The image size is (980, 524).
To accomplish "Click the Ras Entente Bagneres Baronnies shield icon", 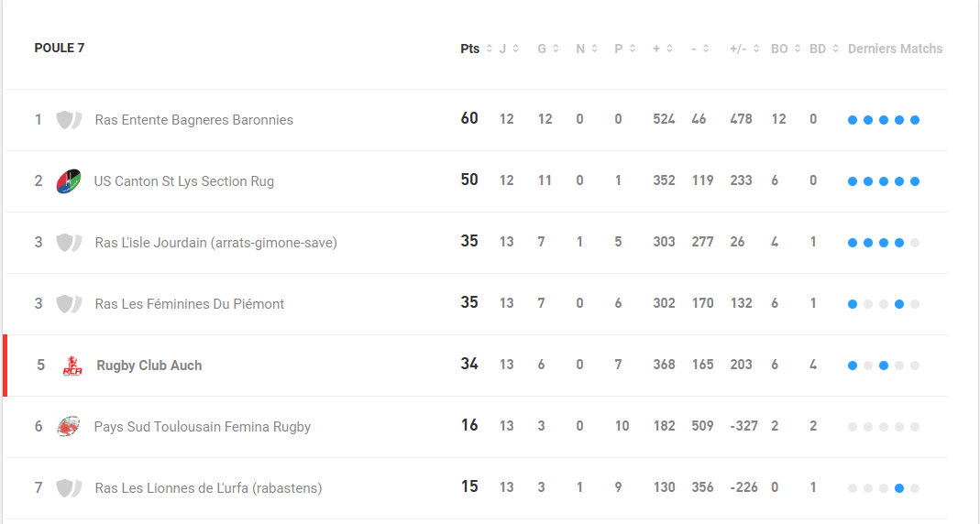I will coord(69,119).
